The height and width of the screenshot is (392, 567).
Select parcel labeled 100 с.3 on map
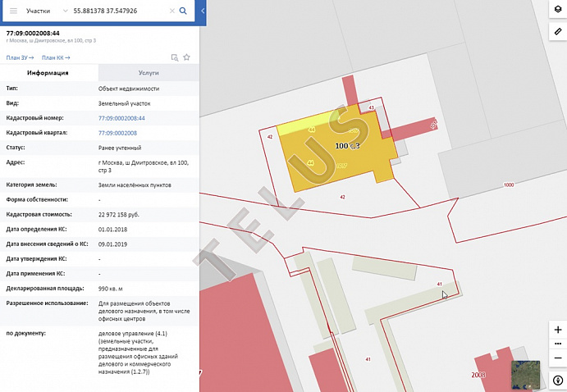pos(347,146)
